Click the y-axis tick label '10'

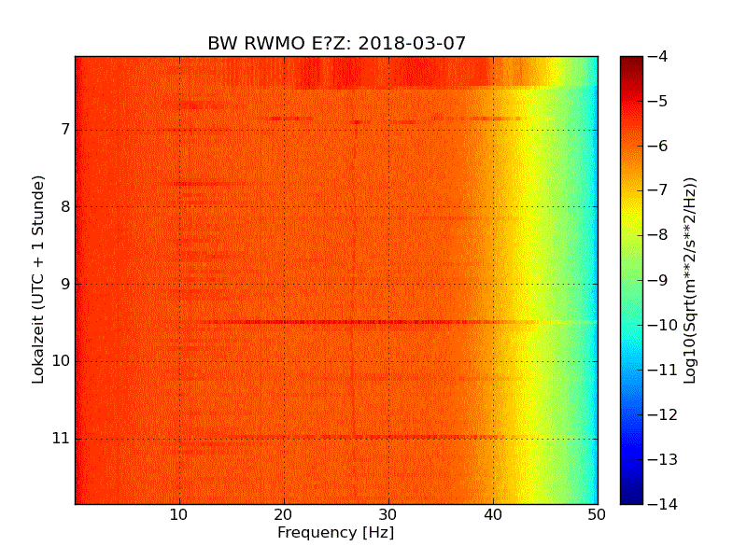click(61, 361)
